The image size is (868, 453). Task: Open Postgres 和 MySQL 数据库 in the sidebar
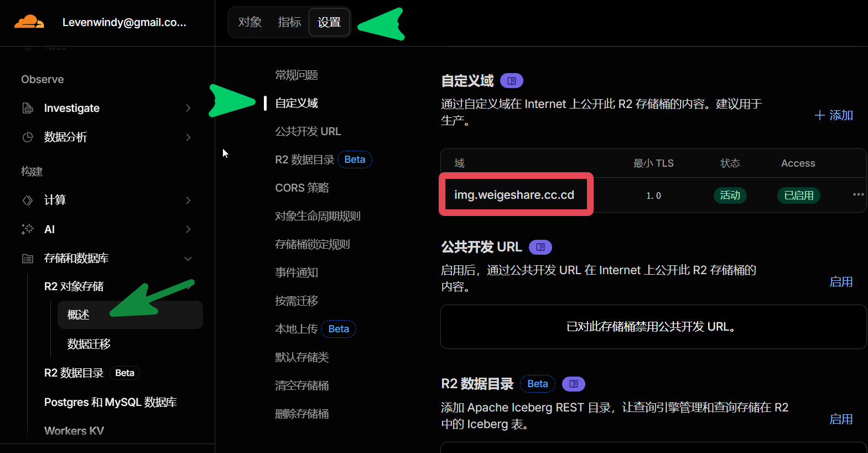coord(111,402)
